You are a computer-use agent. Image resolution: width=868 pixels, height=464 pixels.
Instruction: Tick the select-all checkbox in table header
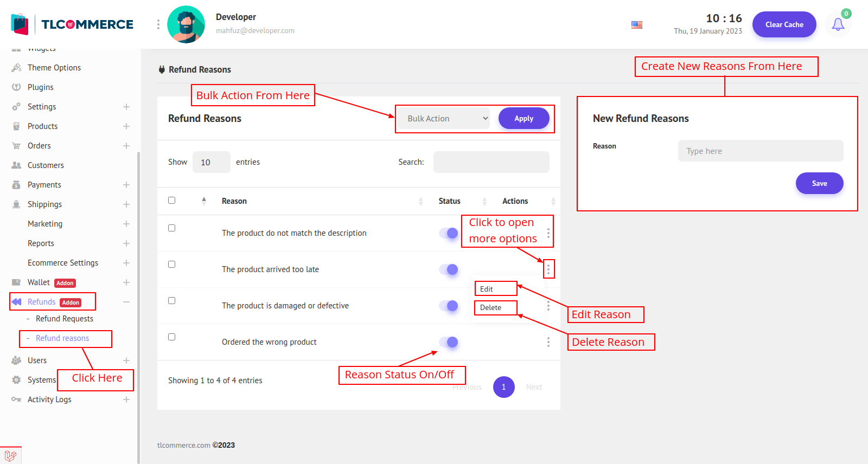(x=172, y=201)
